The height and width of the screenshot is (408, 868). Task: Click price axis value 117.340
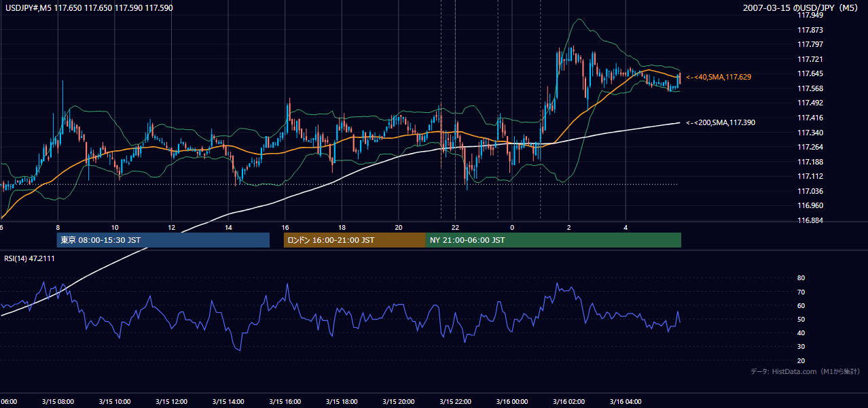click(810, 133)
